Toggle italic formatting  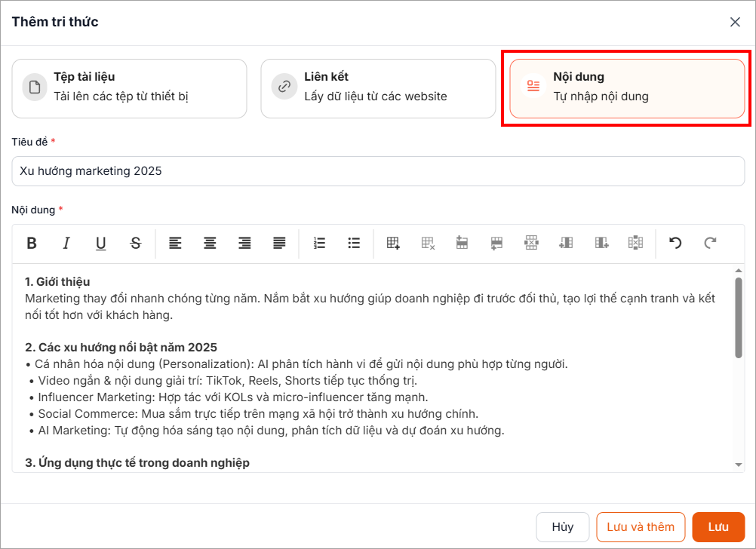coord(66,243)
